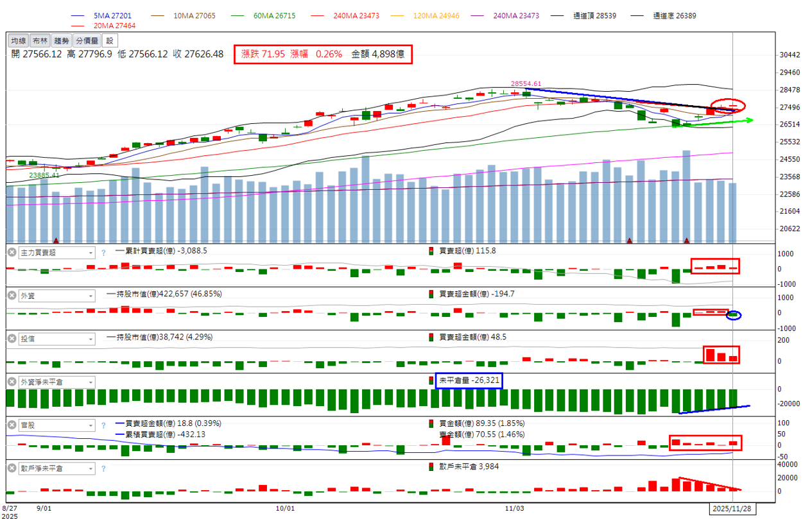Toggle the 均線 moving average overlay
812x519 pixels.
click(19, 41)
